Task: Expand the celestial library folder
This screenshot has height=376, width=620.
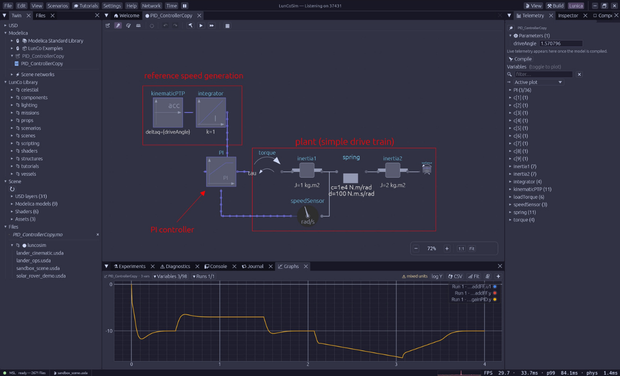Action: 12,90
